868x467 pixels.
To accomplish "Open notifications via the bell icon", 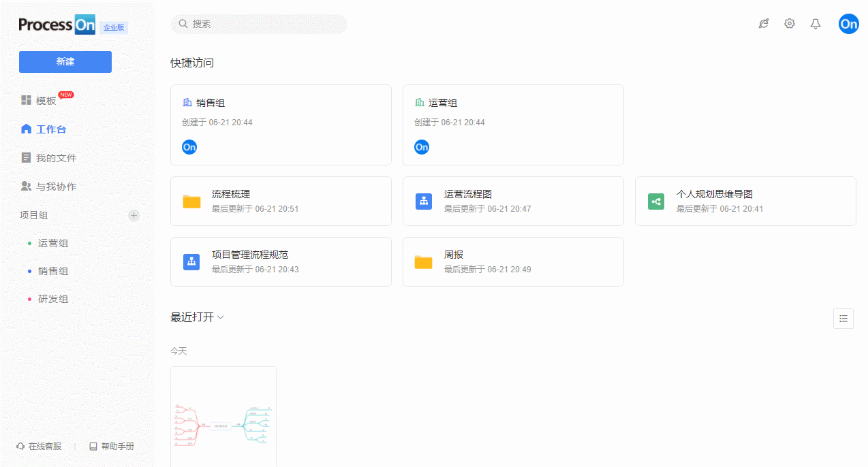I will [816, 23].
